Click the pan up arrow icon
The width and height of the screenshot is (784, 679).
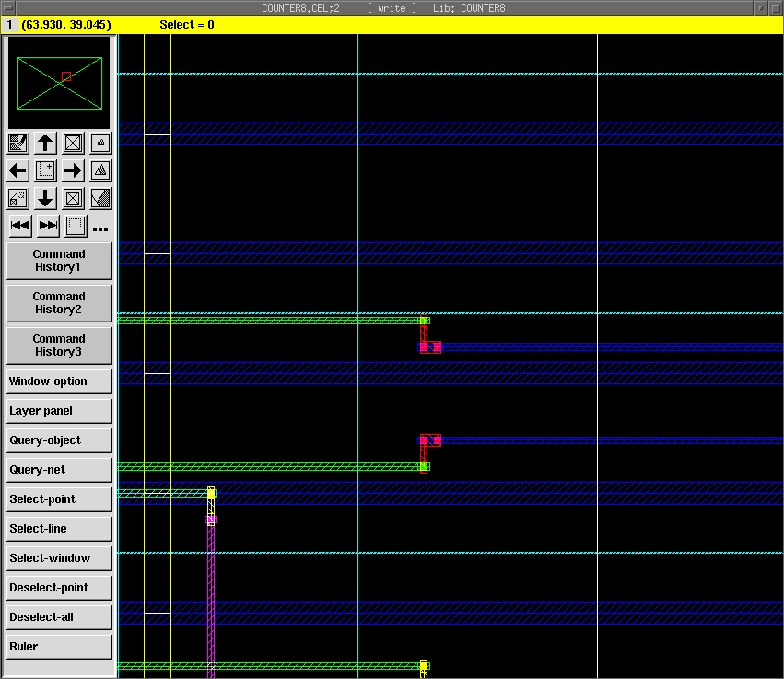click(45, 143)
